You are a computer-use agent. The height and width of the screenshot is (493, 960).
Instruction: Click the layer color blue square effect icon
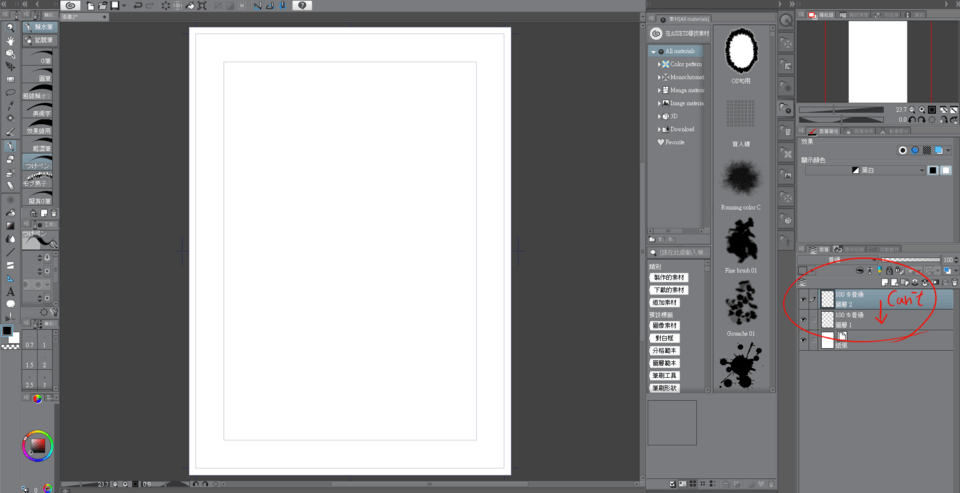tap(939, 150)
